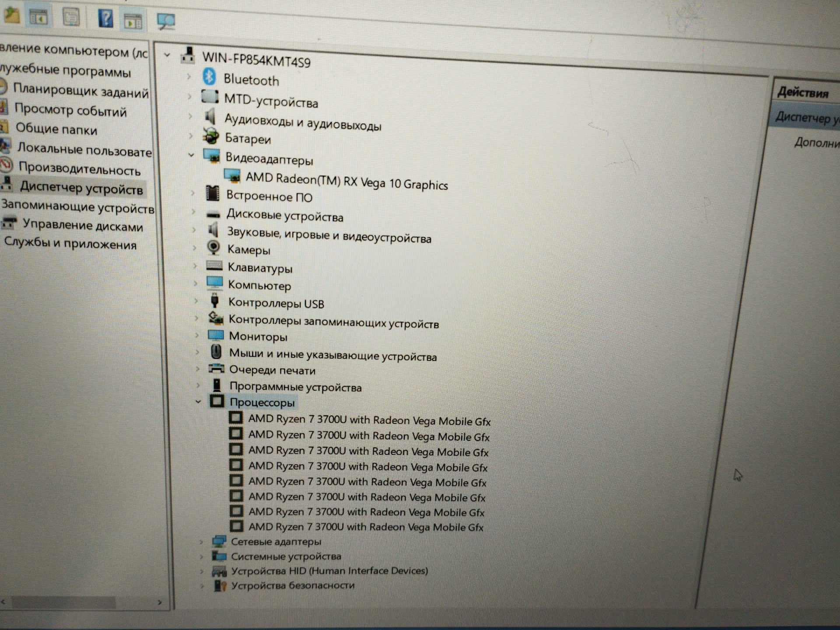This screenshot has height=630, width=840.
Task: Collapse the Видеоадаптеры category
Action: 191,155
